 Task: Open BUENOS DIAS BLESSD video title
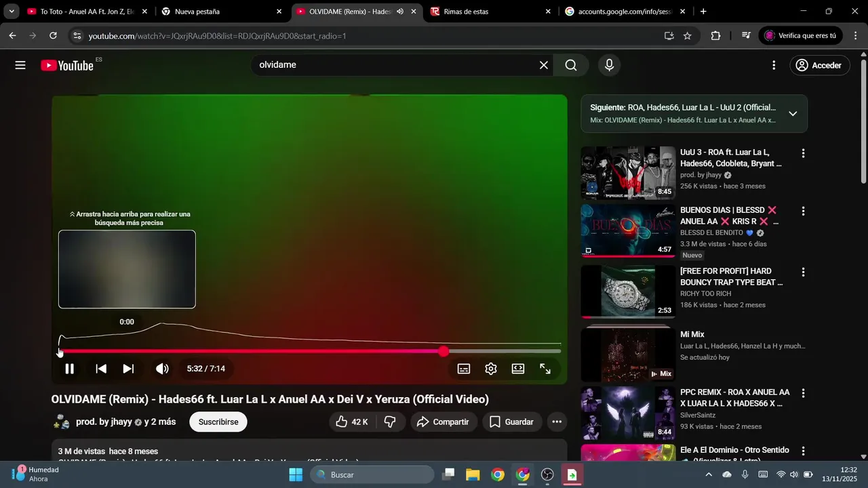tap(730, 216)
